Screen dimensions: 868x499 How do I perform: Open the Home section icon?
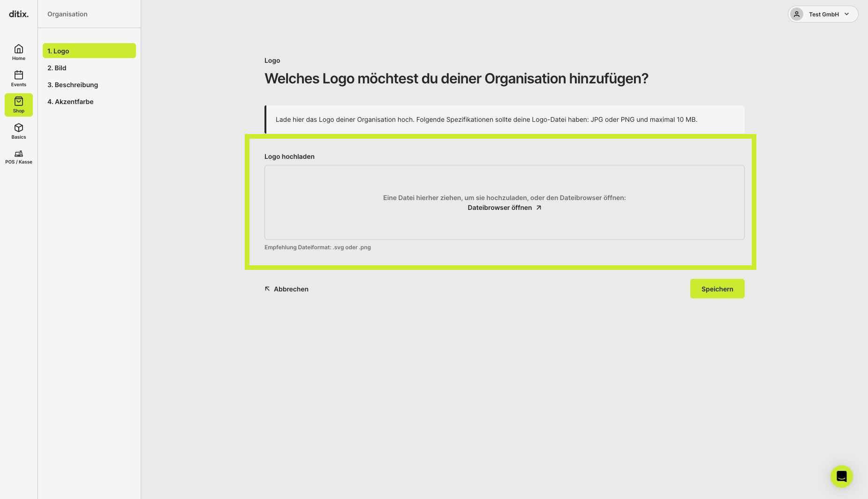pos(19,49)
